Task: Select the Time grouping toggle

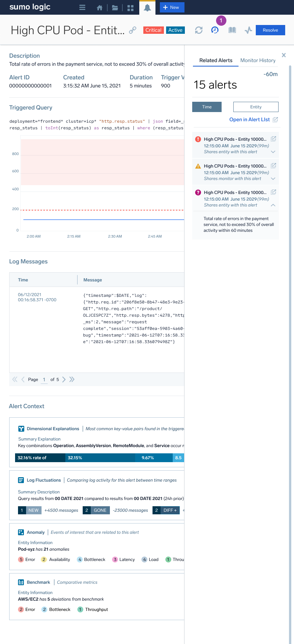Action: click(207, 107)
